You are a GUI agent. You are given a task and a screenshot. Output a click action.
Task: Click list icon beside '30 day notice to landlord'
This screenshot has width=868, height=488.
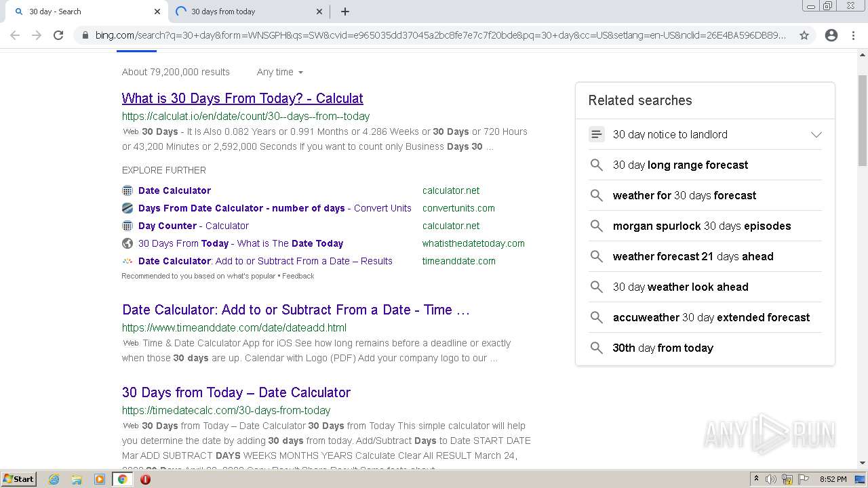(597, 134)
